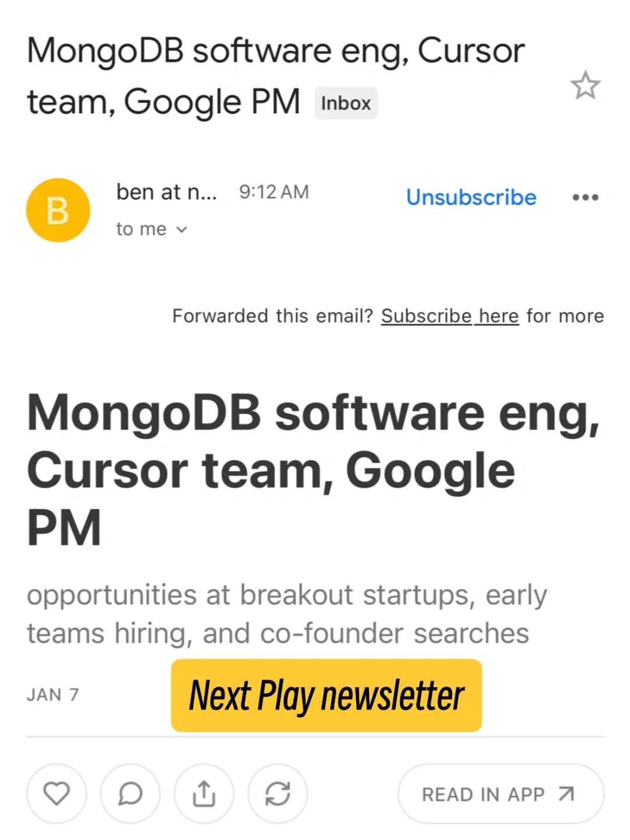Tap the yellow 'Next Play newsletter' banner
Screen dimensions: 630x840
point(326,695)
